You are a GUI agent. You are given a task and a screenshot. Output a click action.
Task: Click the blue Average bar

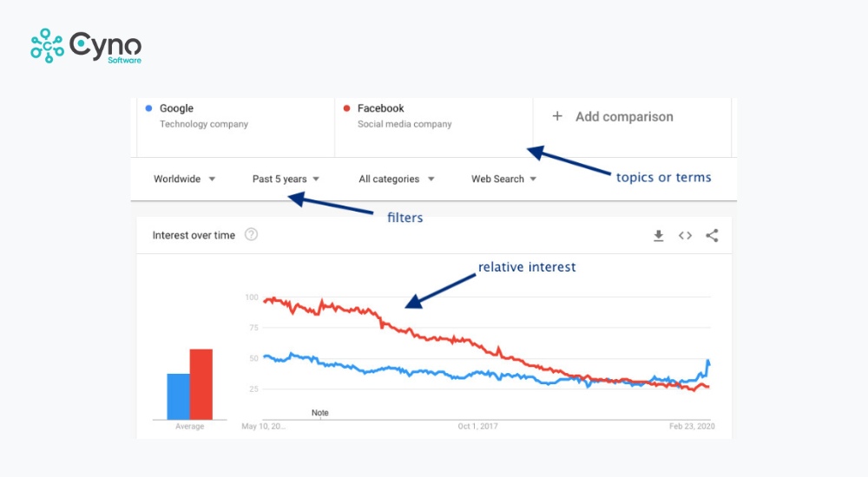point(179,396)
